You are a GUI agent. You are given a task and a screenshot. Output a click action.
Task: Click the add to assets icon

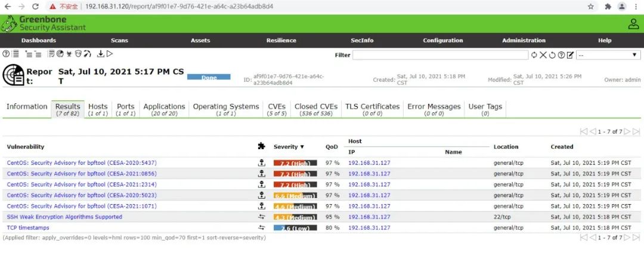click(x=29, y=54)
